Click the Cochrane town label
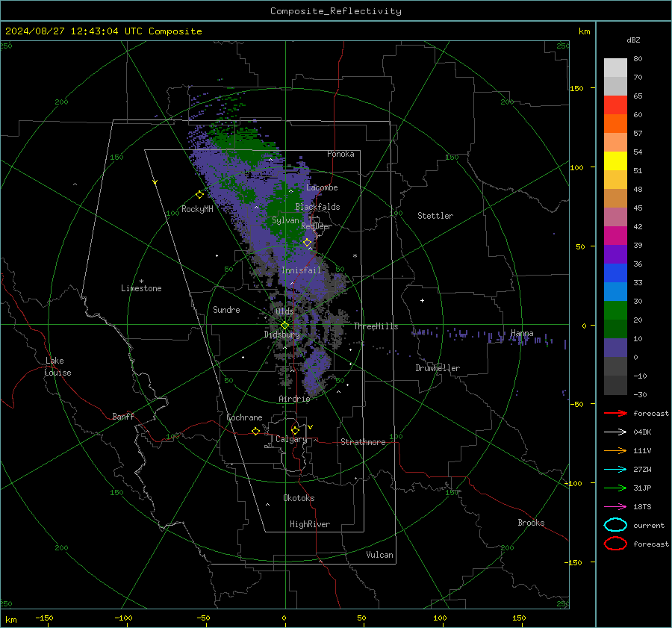This screenshot has height=628, width=672. pos(244,417)
